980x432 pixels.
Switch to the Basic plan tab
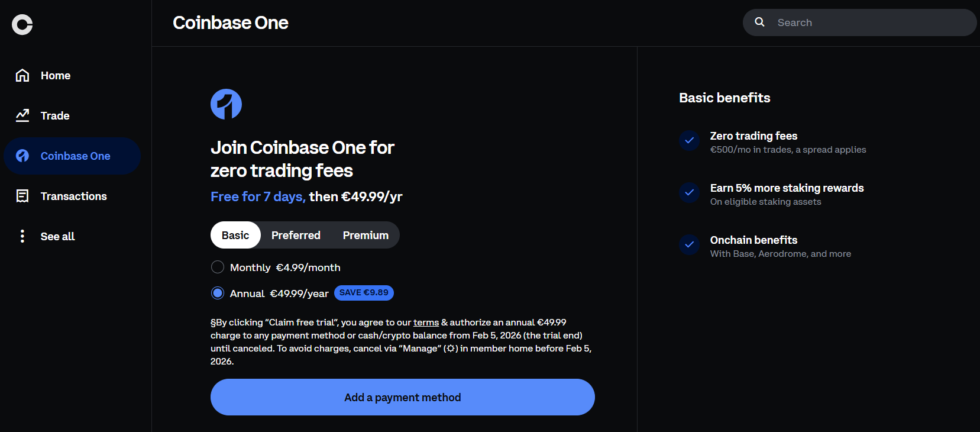pos(235,235)
